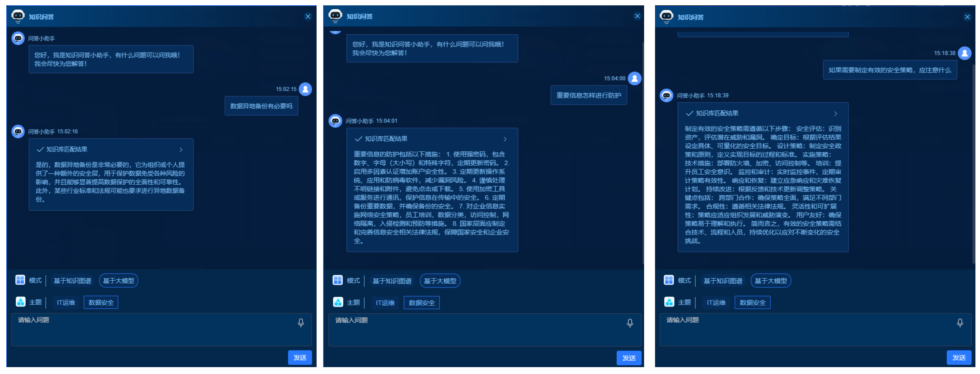Click robot avatar next to 问答小助手 15:02:16
The image size is (980, 374).
[18, 131]
